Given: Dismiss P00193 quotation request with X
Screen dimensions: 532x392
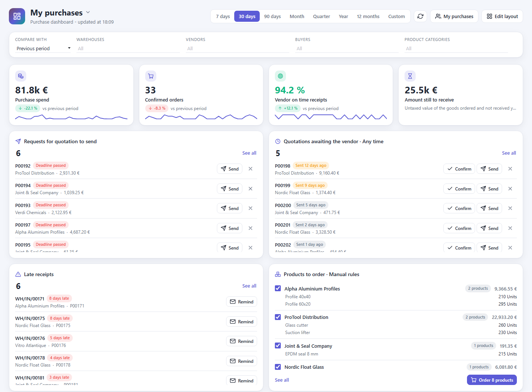Looking at the screenshot, I should click(250, 208).
